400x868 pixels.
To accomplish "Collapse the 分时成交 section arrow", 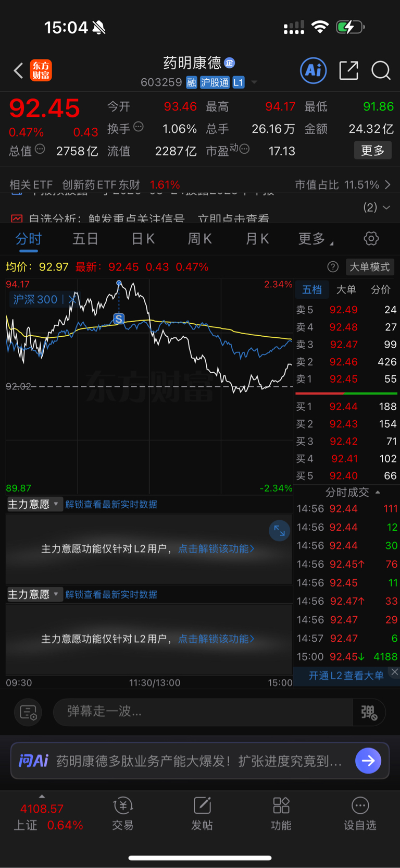I will click(378, 492).
